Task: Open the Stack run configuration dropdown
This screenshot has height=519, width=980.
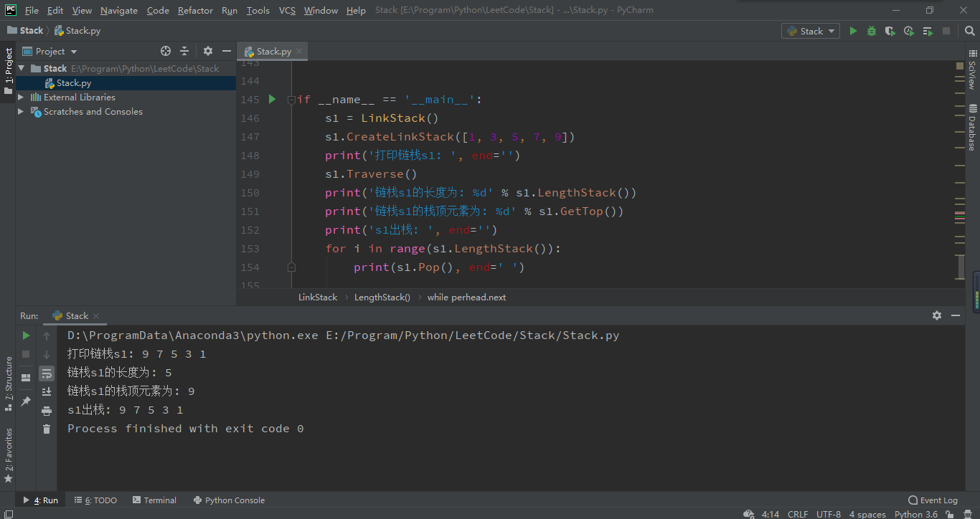Action: coord(810,31)
